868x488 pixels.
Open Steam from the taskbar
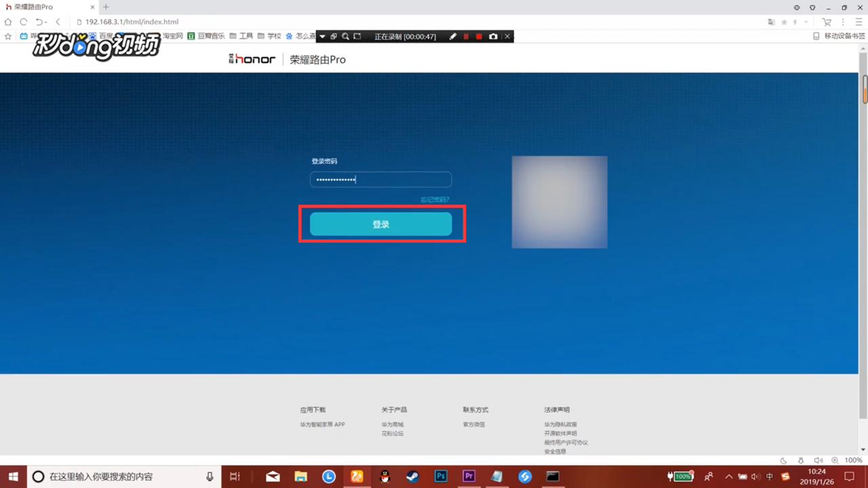[412, 476]
